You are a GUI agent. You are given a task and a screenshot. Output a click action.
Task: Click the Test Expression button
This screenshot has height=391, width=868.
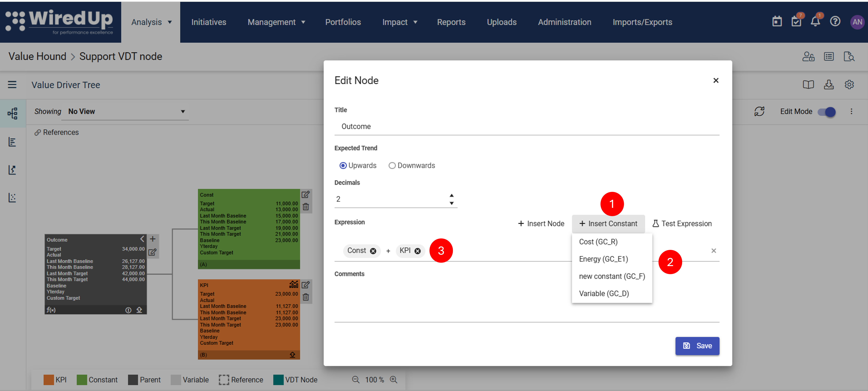click(682, 223)
